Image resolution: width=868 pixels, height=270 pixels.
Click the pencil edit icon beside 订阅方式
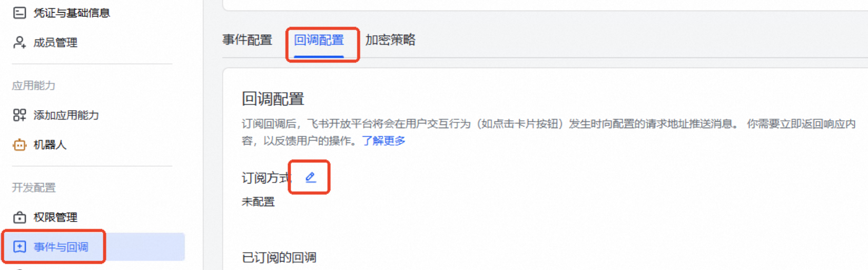tap(311, 178)
